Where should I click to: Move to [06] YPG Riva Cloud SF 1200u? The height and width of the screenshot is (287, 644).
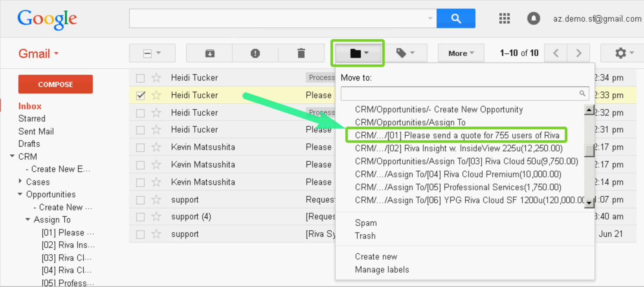[470, 201]
